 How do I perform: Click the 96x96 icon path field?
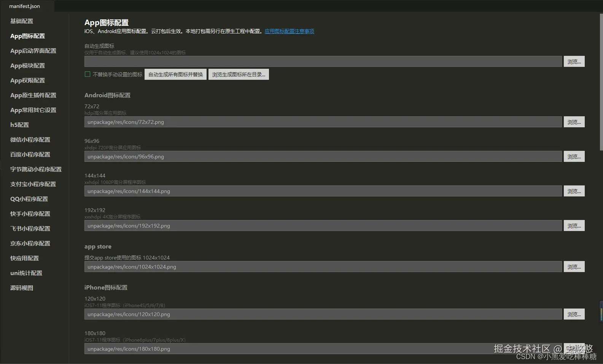[x=323, y=157]
